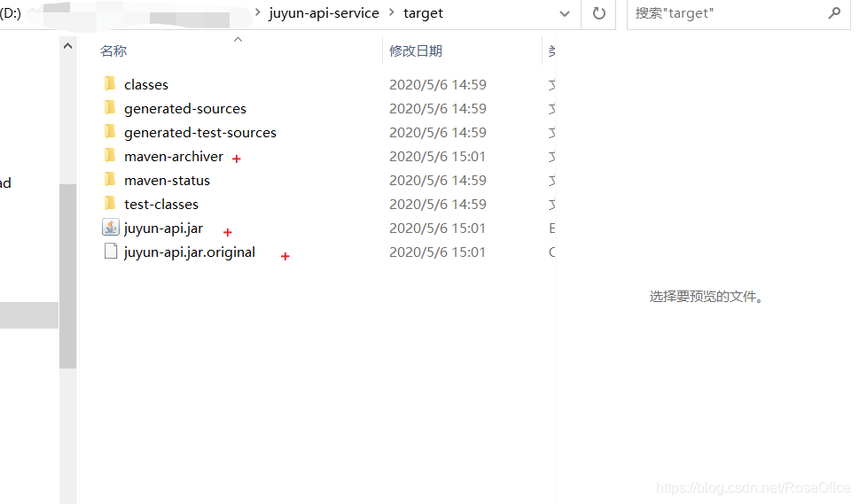Click the navigation pane scrollbar thumb
Image resolution: width=859 pixels, height=504 pixels.
point(68,275)
